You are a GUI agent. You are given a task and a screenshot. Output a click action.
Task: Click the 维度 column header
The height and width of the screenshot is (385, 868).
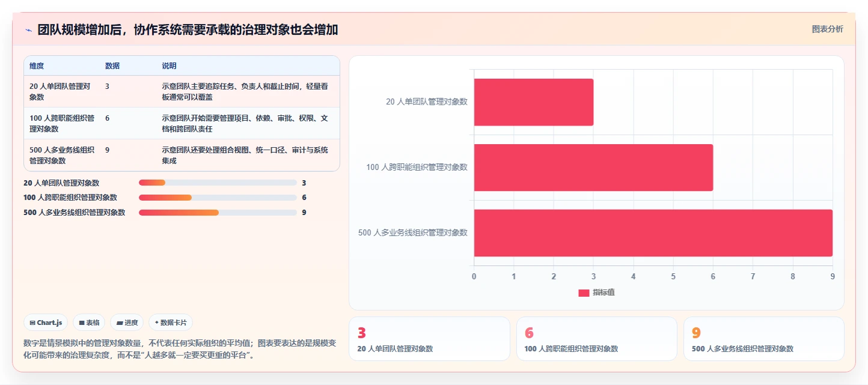click(37, 66)
